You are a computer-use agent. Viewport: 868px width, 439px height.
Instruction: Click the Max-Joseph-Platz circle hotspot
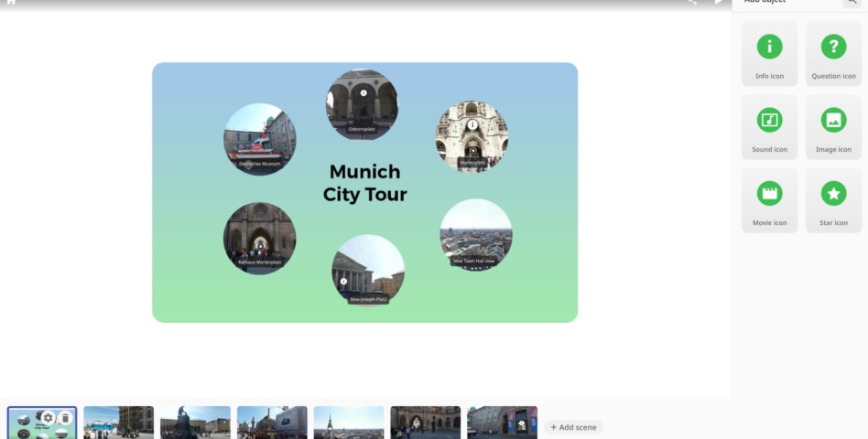coord(368,270)
